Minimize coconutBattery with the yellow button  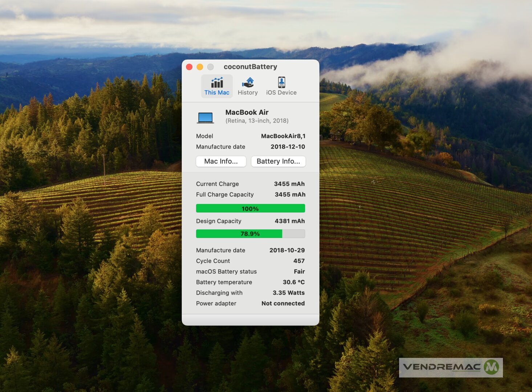[200, 67]
